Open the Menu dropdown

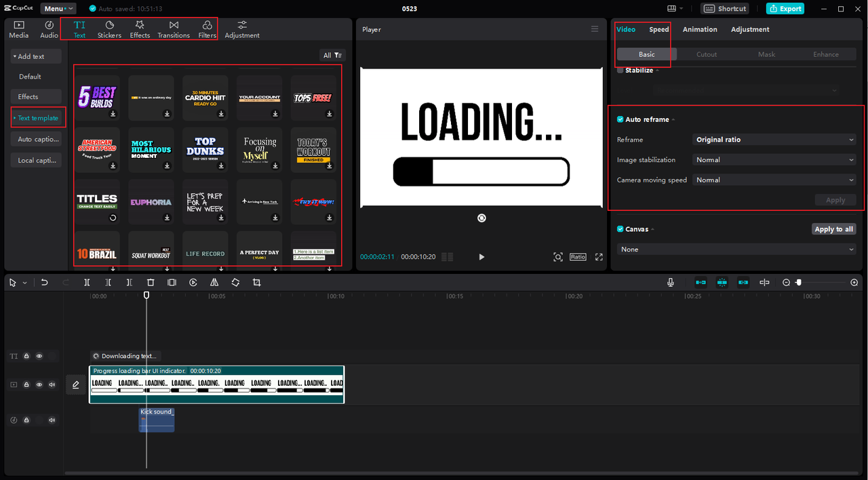click(60, 9)
